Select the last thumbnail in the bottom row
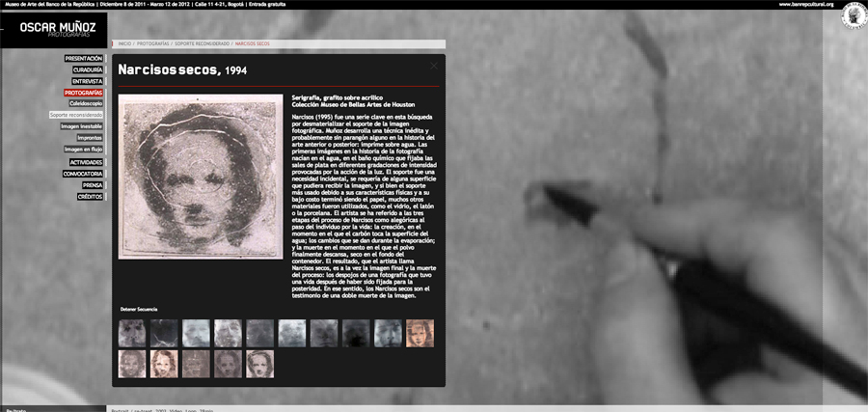The height and width of the screenshot is (412, 868). (259, 364)
